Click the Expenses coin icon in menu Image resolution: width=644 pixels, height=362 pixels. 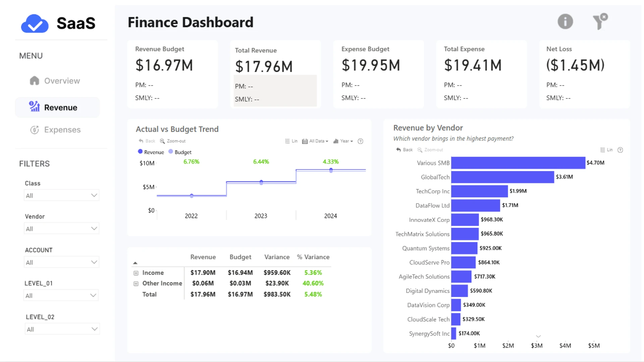(35, 130)
